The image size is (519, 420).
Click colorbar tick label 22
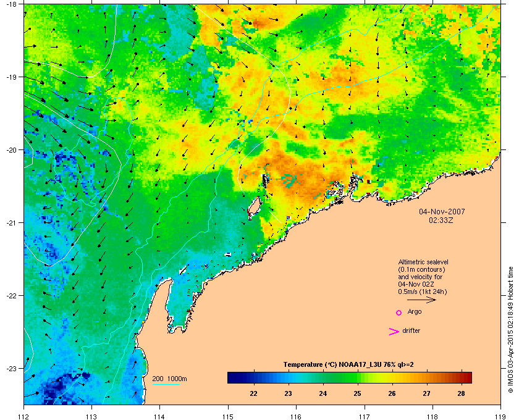tap(253, 393)
